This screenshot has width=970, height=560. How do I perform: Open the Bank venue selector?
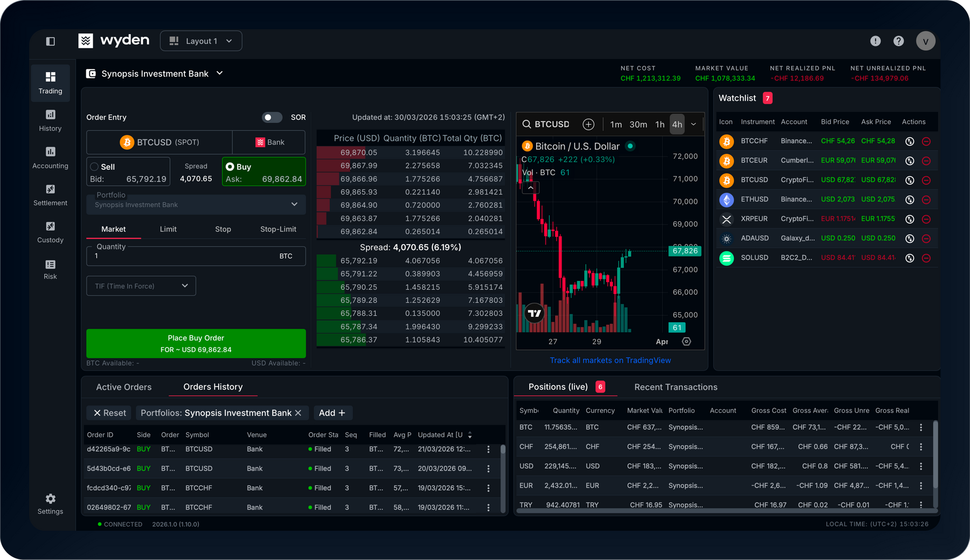pos(269,142)
